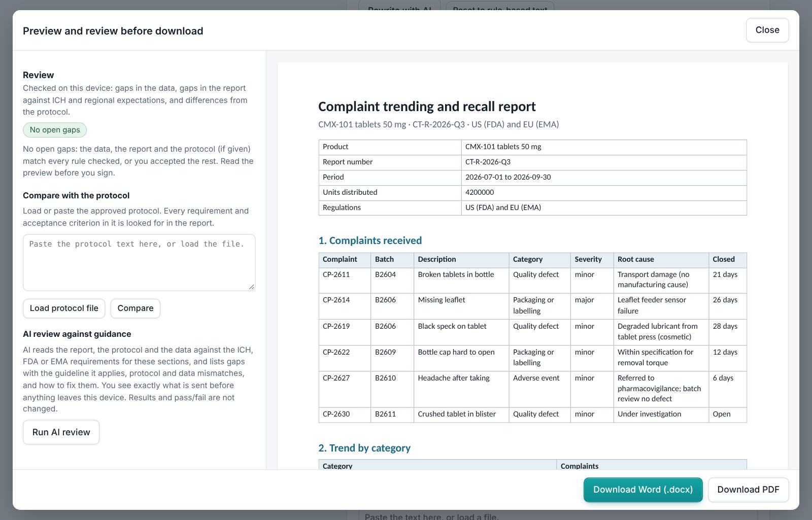The height and width of the screenshot is (520, 812).
Task: Click the Download Word (.docx) button
Action: (x=643, y=490)
